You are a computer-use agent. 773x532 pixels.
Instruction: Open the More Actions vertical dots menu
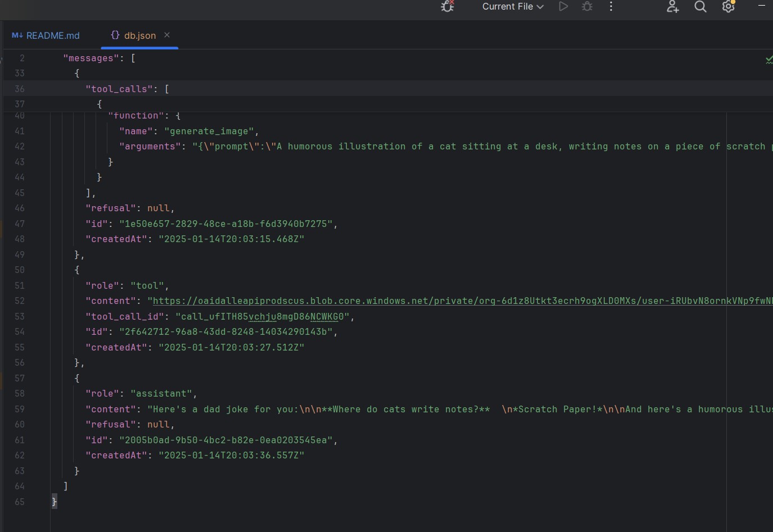pyautogui.click(x=611, y=7)
